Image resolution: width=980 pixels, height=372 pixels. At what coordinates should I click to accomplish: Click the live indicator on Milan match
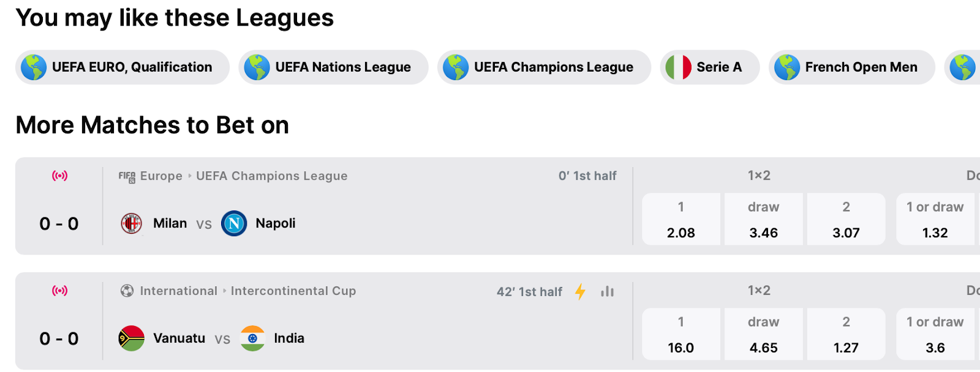tap(59, 176)
